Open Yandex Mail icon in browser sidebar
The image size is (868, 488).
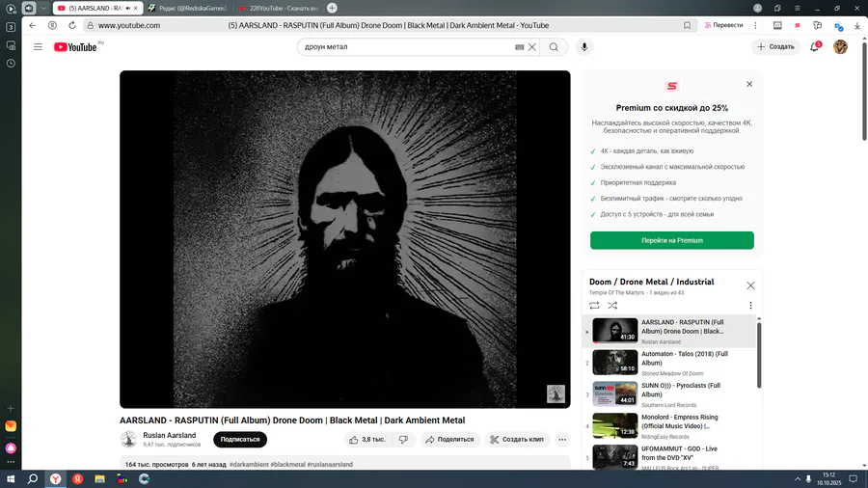click(11, 426)
